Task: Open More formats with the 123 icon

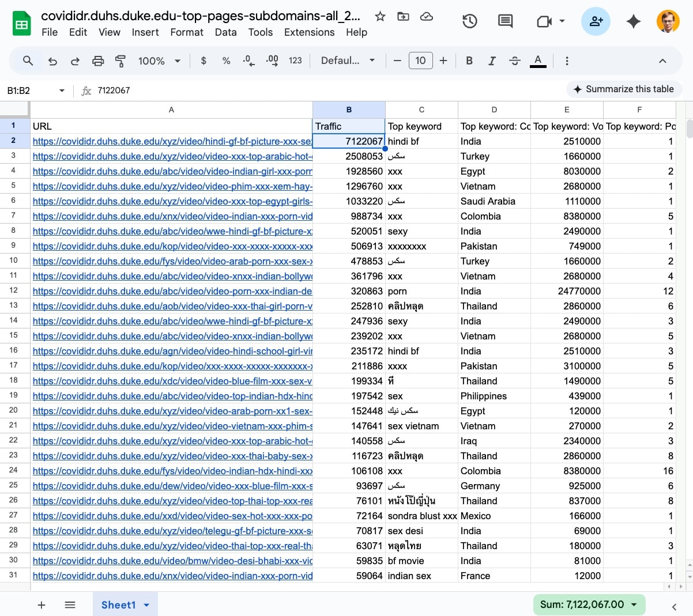Action: pyautogui.click(x=295, y=61)
